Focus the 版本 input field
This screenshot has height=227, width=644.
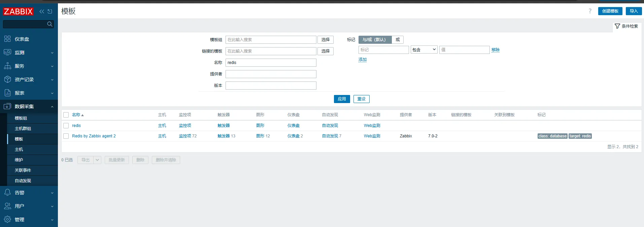(271, 86)
